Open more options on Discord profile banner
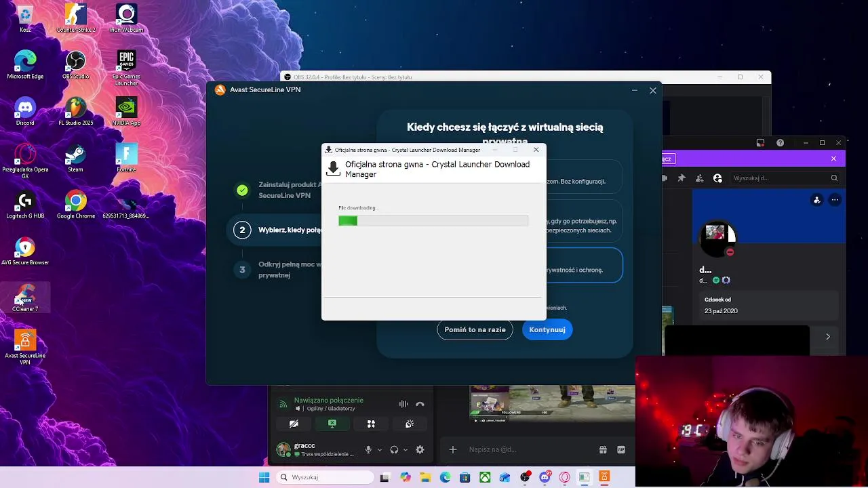868x488 pixels. click(x=835, y=200)
